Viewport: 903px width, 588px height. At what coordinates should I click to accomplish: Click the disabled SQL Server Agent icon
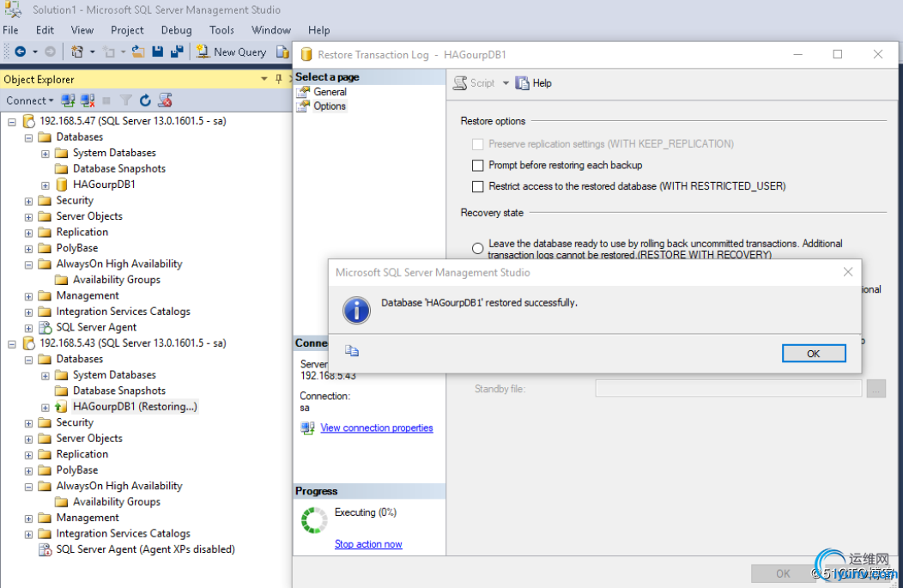45,549
